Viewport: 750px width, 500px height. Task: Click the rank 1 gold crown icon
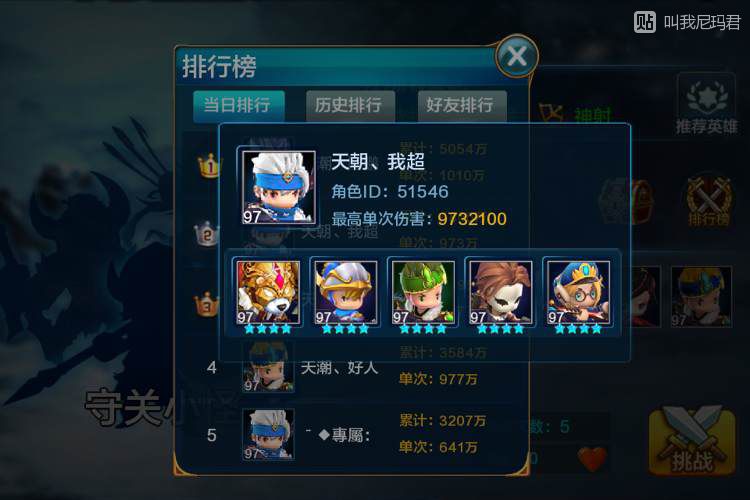(x=209, y=167)
